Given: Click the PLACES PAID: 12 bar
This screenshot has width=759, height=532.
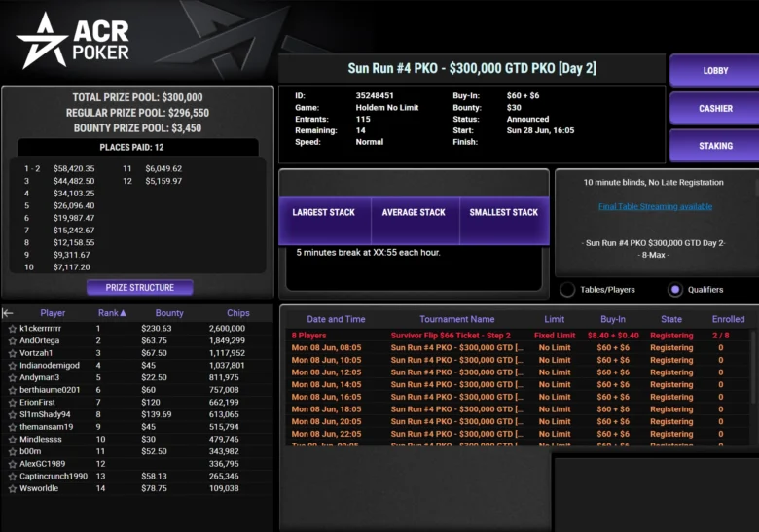Looking at the screenshot, I should click(138, 148).
